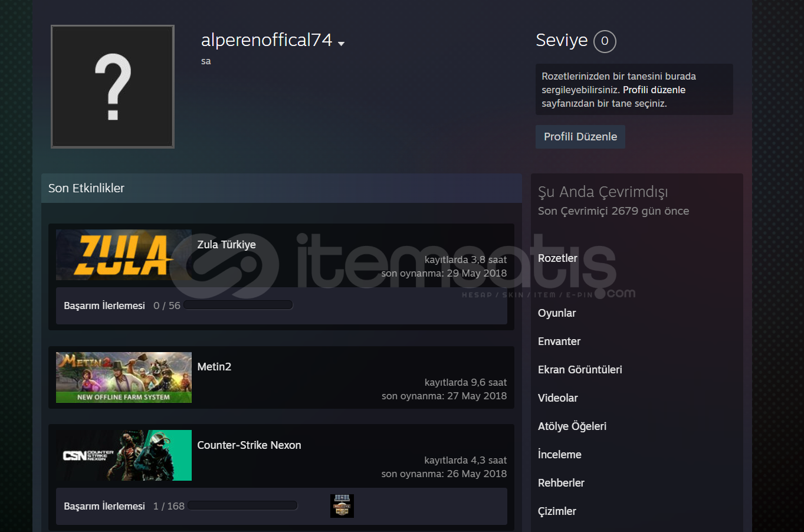Click the Counter-Strike Nexon progress bar 1 / 168
Screen dimensions: 804x532
(242, 505)
